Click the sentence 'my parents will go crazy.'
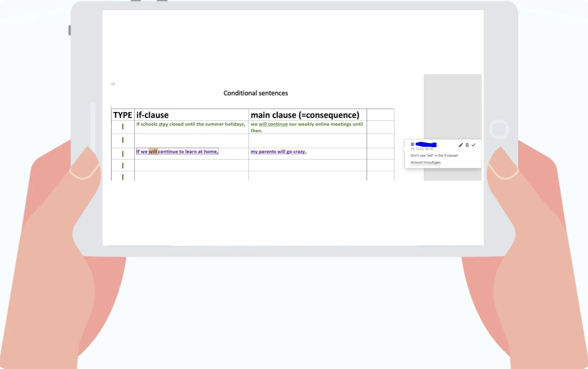 [x=278, y=151]
